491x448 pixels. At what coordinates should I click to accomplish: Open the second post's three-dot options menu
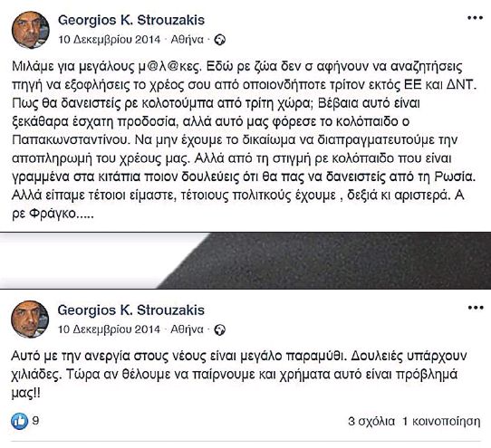(475, 308)
